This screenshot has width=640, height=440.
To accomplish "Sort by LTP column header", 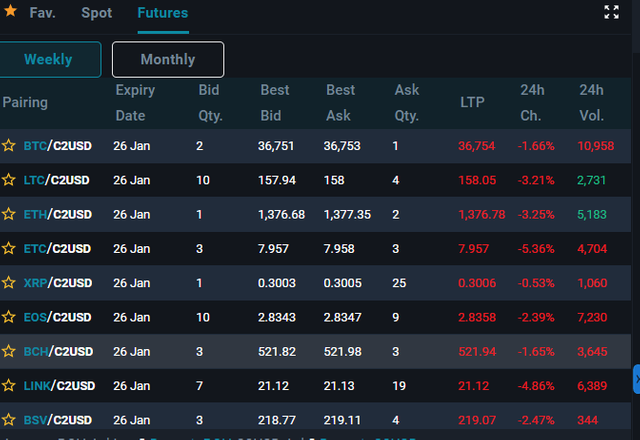I will click(472, 102).
